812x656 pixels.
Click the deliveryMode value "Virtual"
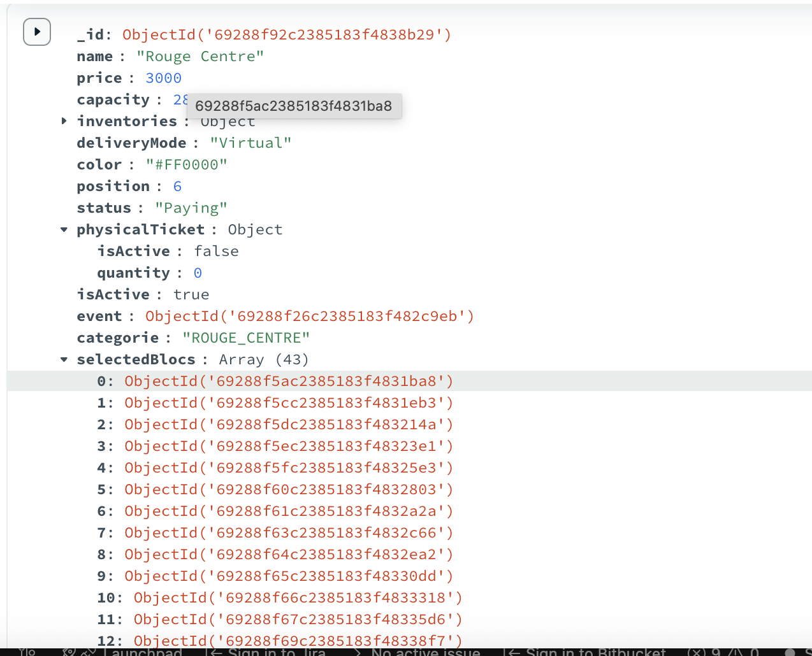[x=250, y=143]
